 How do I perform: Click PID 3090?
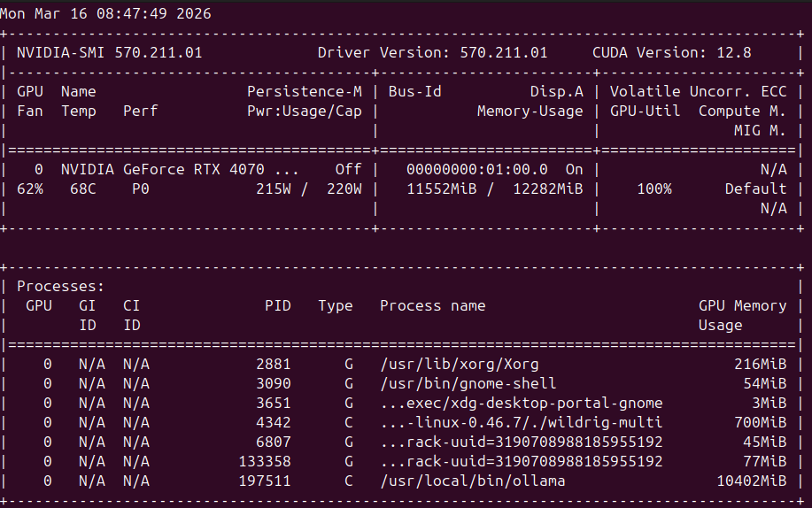tap(274, 384)
